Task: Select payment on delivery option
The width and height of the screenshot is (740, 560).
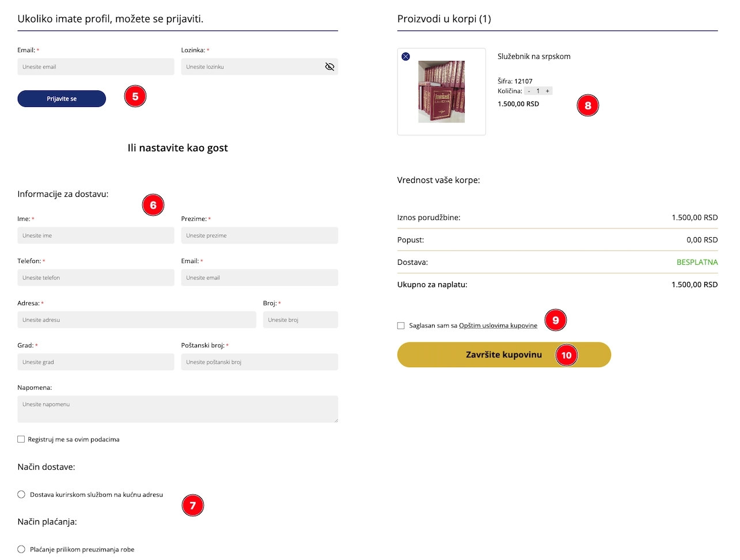Action: [x=21, y=549]
